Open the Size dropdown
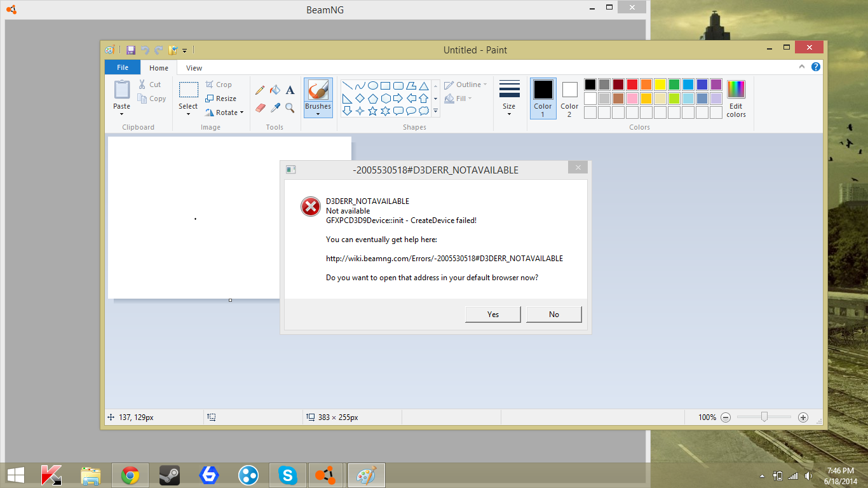This screenshot has height=488, width=868. (x=509, y=98)
